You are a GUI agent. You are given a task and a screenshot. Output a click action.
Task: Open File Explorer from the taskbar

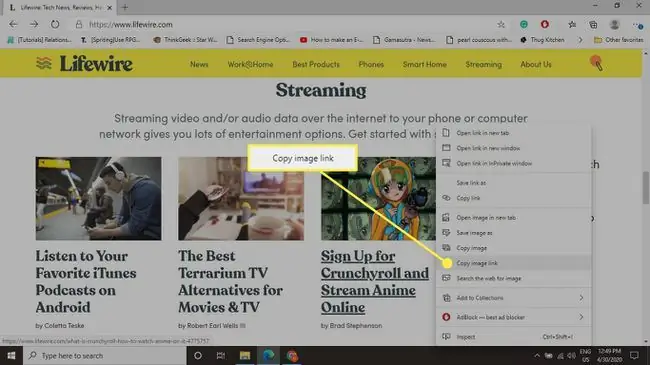tap(245, 355)
